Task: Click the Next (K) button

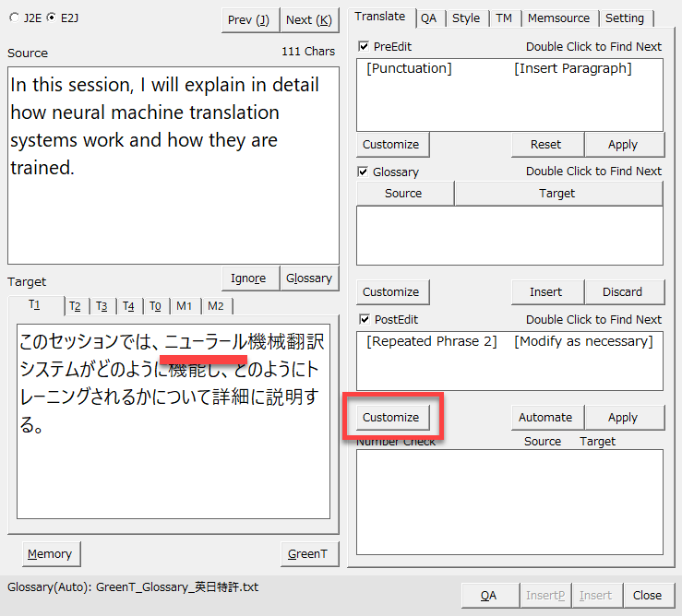Action: pos(308,20)
